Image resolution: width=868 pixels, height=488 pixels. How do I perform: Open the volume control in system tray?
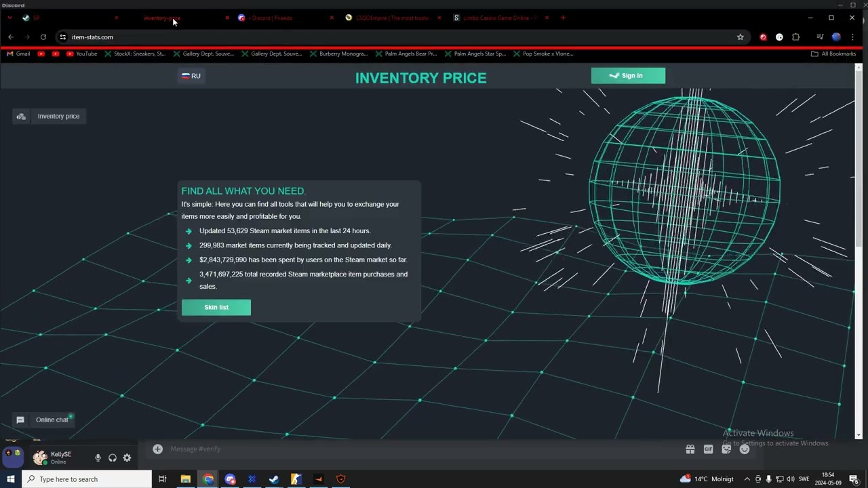click(x=790, y=479)
